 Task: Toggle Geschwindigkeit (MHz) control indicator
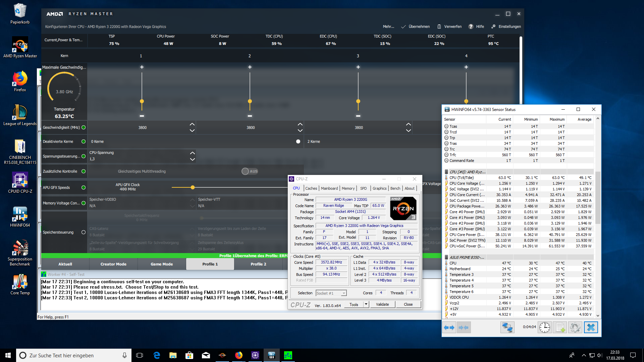[84, 127]
